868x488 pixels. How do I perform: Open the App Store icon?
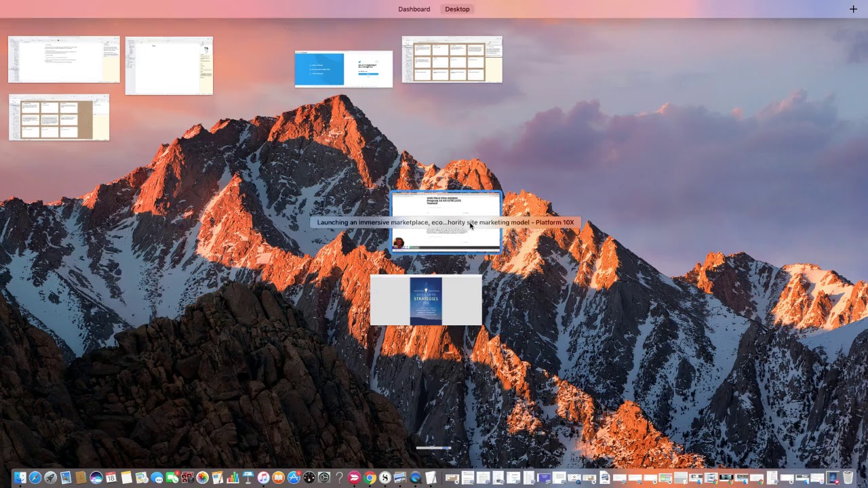294,478
